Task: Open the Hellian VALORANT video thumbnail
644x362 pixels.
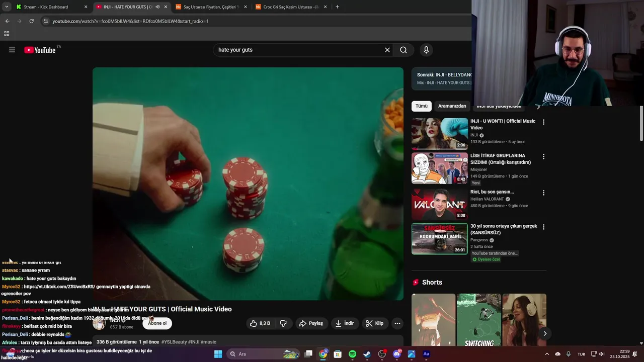Action: pyautogui.click(x=440, y=204)
